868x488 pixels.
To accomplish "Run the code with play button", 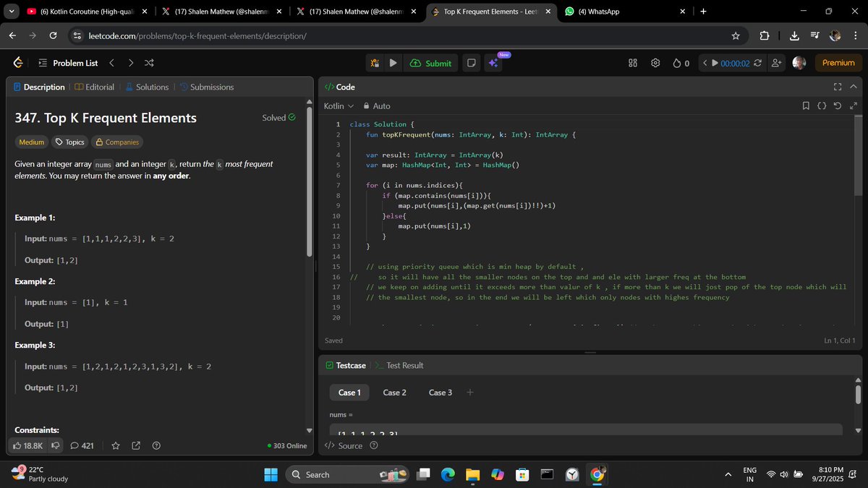I will pos(393,63).
